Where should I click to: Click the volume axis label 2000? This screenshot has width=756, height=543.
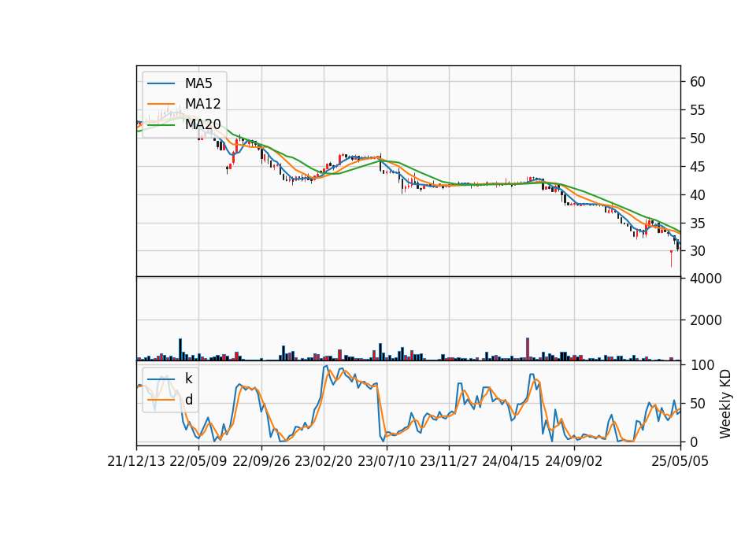(706, 320)
